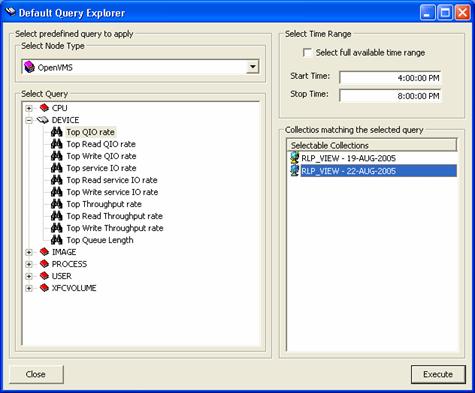Select the Top QIO rate query
Screen dimensions: 475x393
point(90,132)
